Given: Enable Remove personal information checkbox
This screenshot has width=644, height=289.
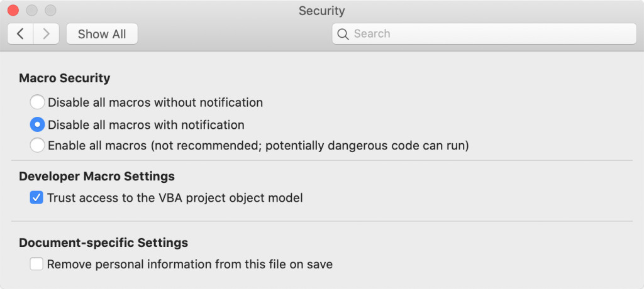Looking at the screenshot, I should point(36,264).
